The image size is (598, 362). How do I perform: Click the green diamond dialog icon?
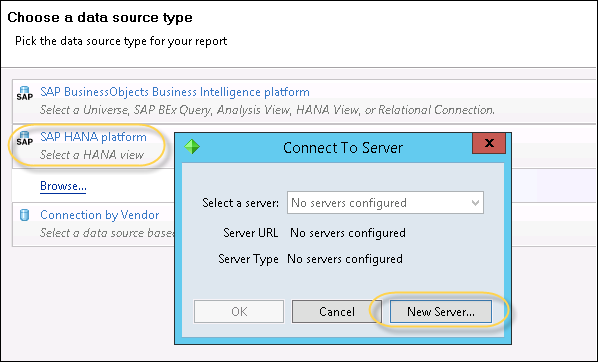[192, 147]
